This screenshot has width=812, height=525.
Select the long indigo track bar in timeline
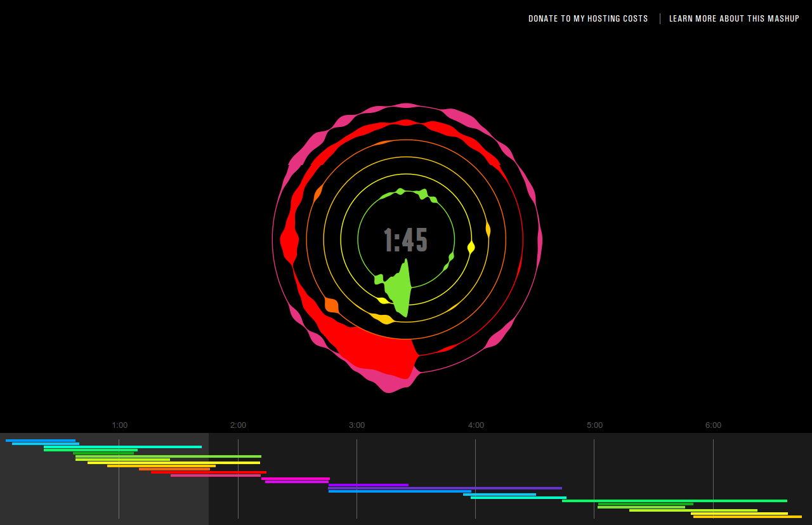445,488
